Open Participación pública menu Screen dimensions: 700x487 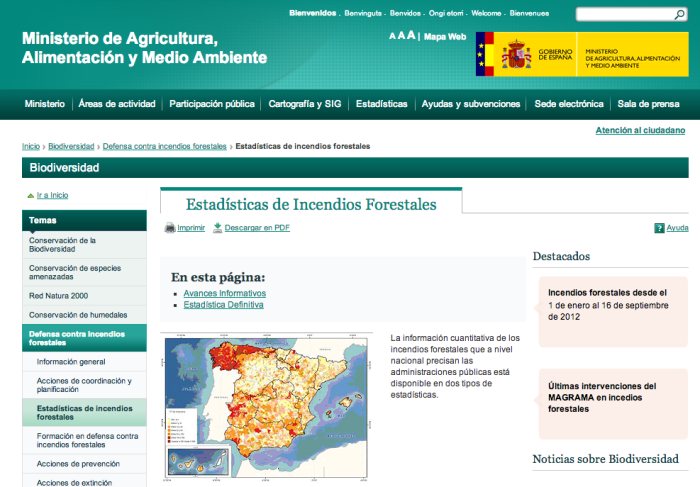click(212, 104)
